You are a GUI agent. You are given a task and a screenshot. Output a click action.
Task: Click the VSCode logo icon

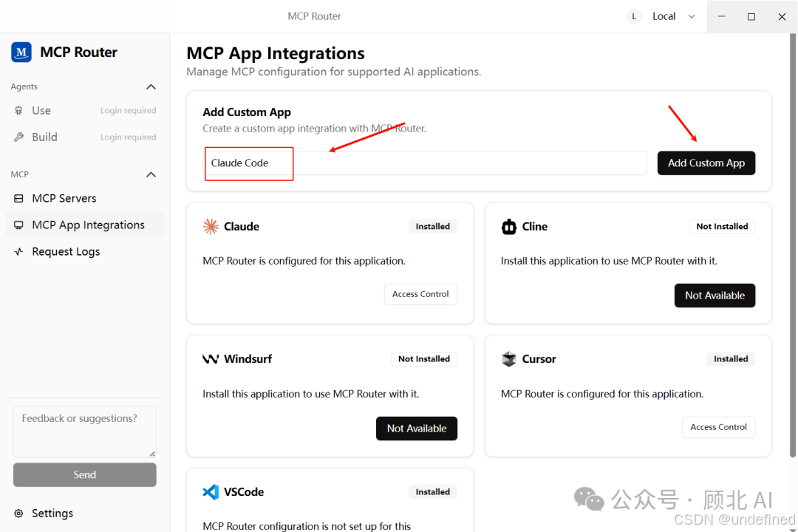(211, 492)
